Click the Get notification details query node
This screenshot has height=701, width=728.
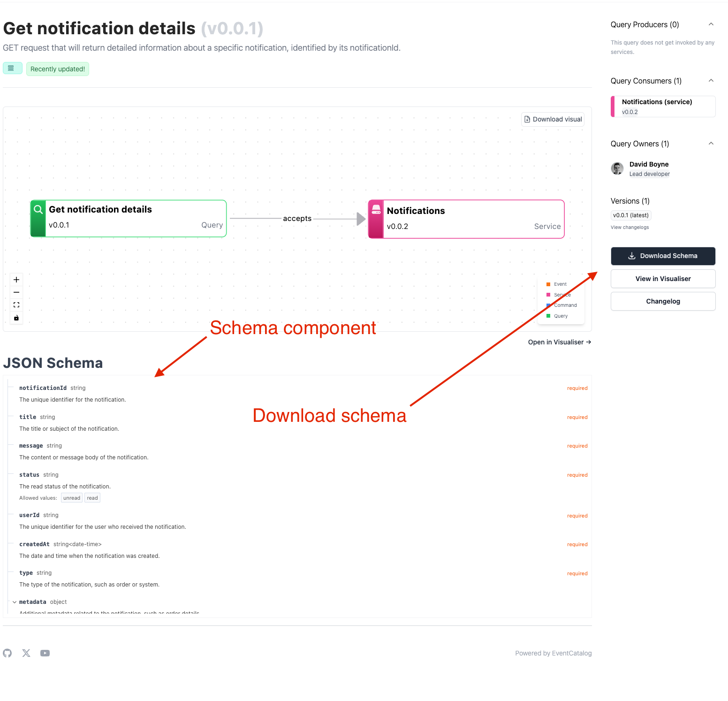pyautogui.click(x=129, y=219)
